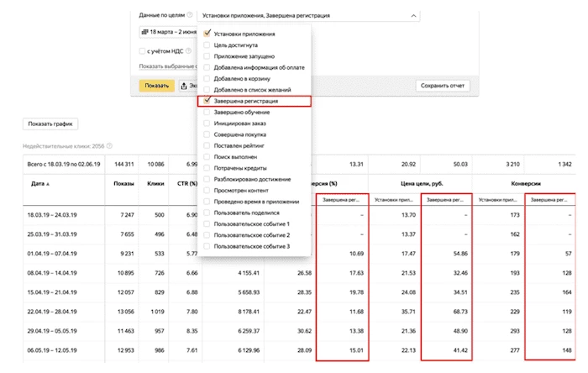Click the export icon beside Показать button

click(x=184, y=86)
